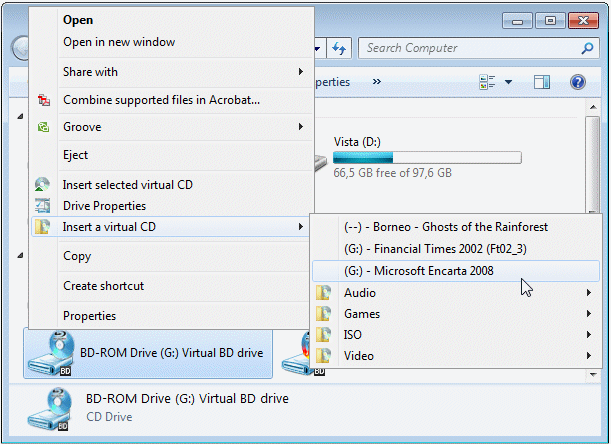Select Microsoft Encarta 2008 virtual CD
Screen dimensions: 611x444
click(418, 271)
